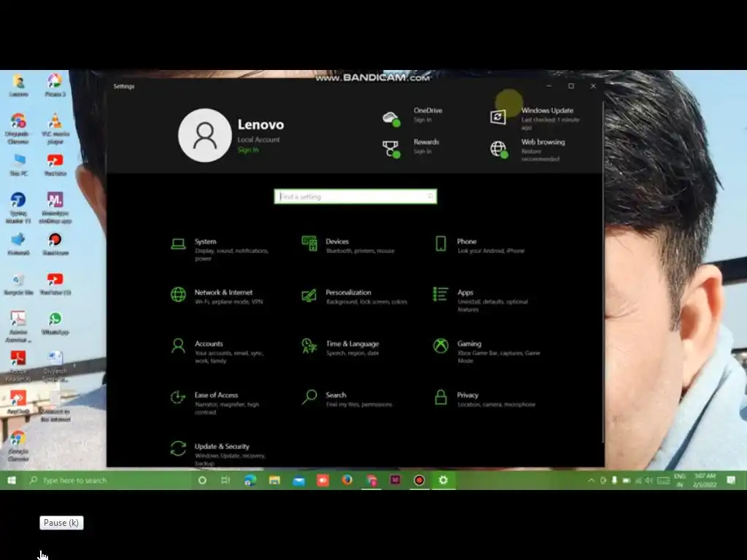The width and height of the screenshot is (747, 560).
Task: Open Privacy padlock icon
Action: 441,397
